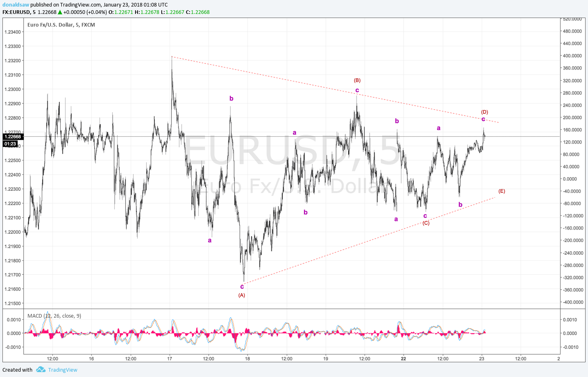Select purple c label directly above (A)
Viewport: 588px width, 377px height.
click(242, 287)
